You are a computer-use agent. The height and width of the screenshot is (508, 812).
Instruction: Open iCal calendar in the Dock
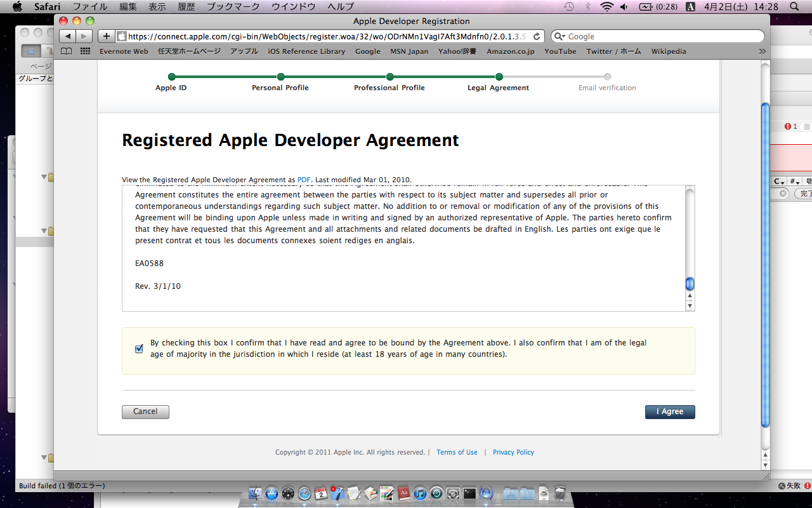click(x=321, y=493)
